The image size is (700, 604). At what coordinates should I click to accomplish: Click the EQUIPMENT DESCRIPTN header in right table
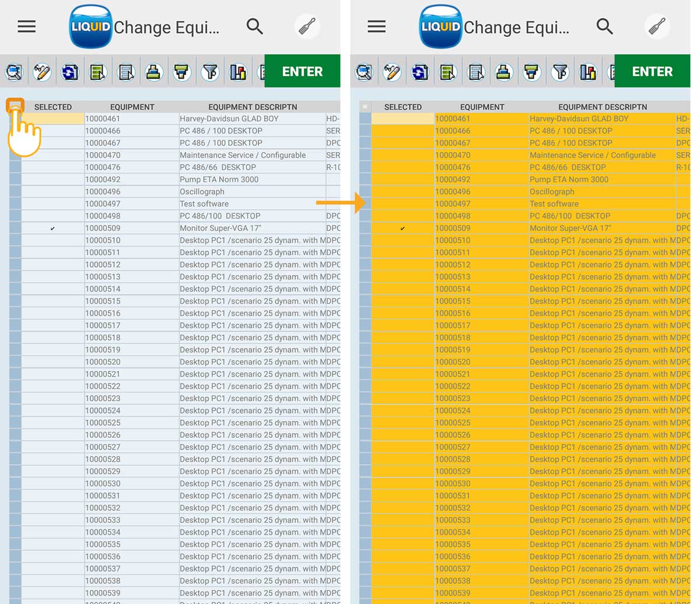tap(602, 107)
